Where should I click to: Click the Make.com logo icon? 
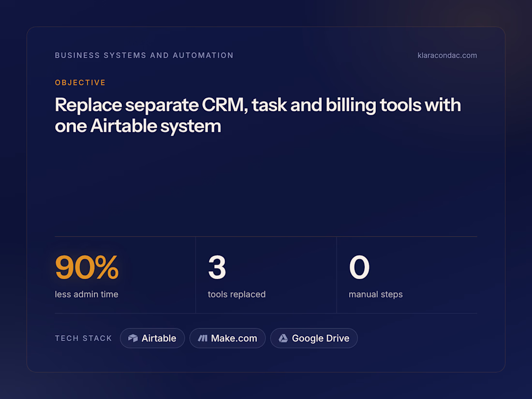(203, 338)
